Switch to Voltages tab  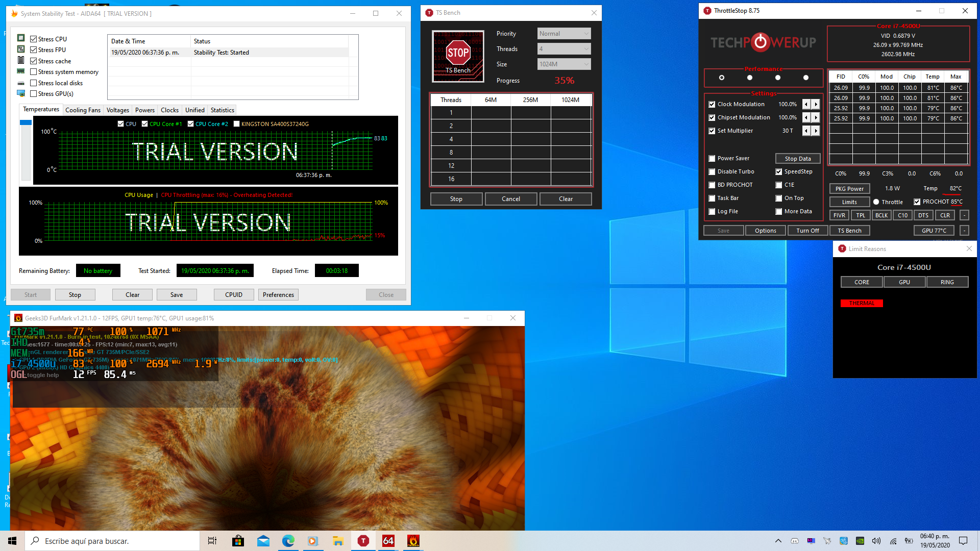pyautogui.click(x=117, y=110)
